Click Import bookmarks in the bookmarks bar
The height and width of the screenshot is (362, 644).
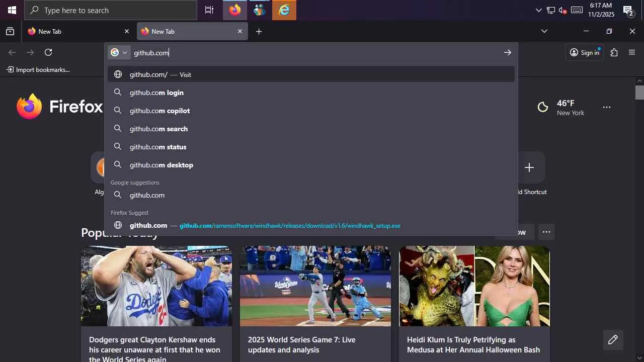coord(38,70)
